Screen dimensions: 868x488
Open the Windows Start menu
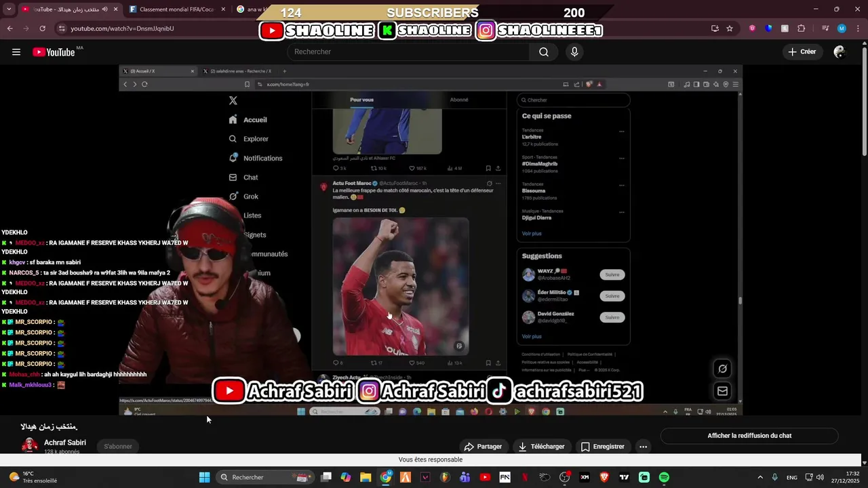click(204, 477)
